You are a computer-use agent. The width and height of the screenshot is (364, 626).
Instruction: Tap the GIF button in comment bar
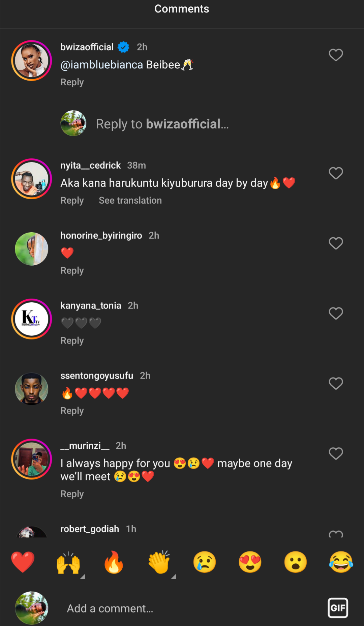click(x=338, y=608)
